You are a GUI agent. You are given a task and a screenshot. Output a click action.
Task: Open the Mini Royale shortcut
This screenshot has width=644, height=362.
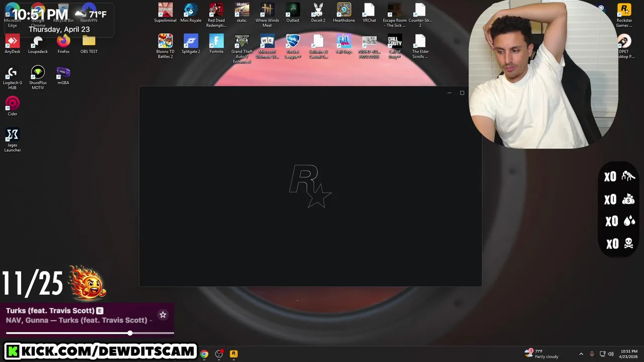pyautogui.click(x=191, y=13)
